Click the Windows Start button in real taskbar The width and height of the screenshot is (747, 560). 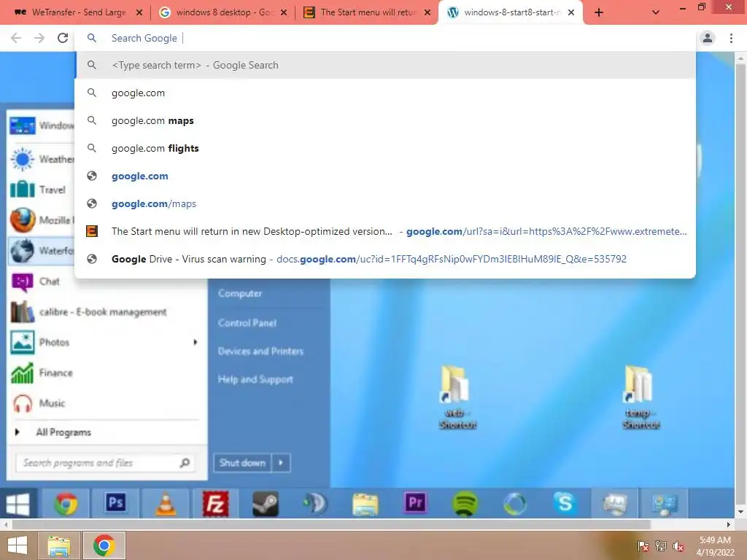point(18,545)
